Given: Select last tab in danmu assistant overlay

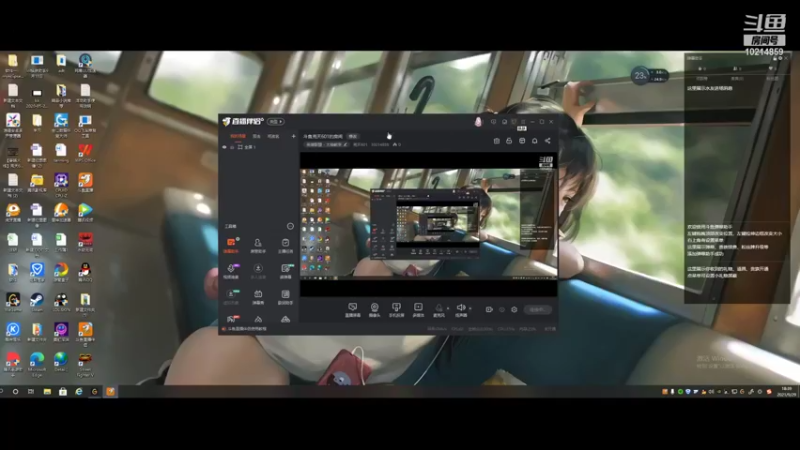Looking at the screenshot, I should [x=772, y=79].
